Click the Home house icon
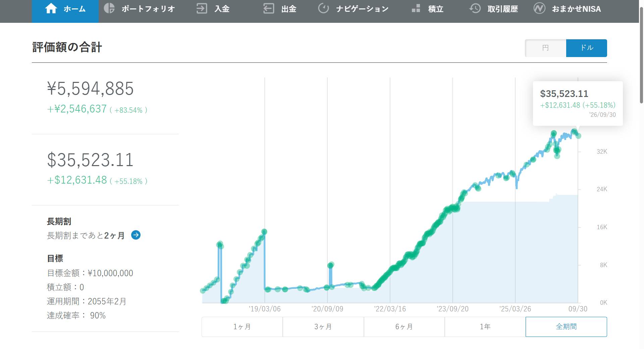The width and height of the screenshot is (644, 349). [51, 8]
